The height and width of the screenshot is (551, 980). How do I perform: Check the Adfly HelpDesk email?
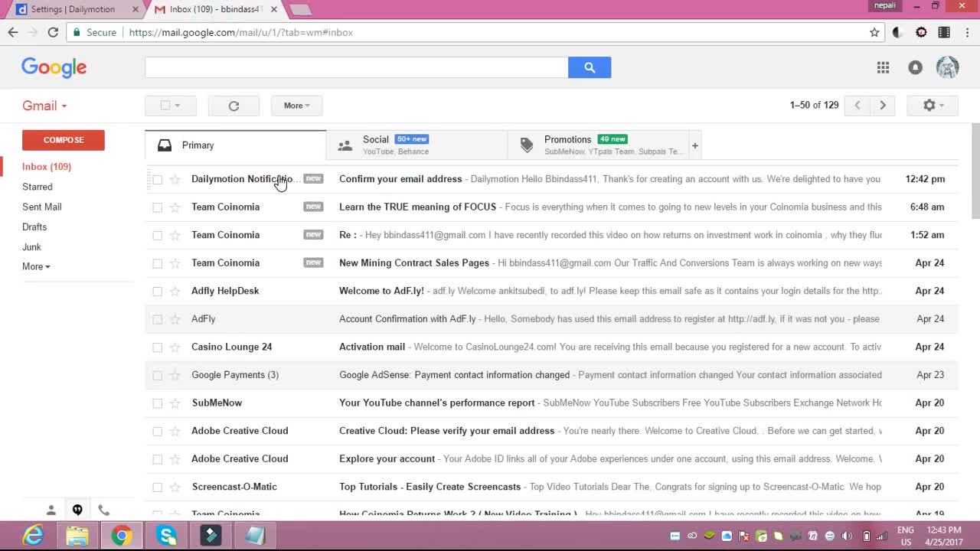[x=157, y=291]
